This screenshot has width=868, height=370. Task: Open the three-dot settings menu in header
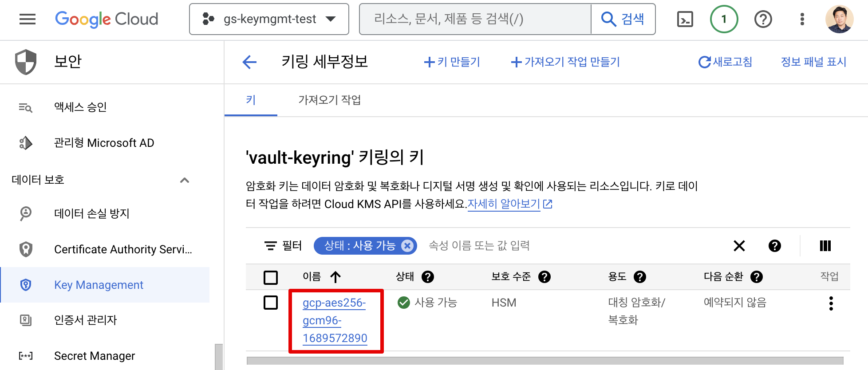click(802, 19)
